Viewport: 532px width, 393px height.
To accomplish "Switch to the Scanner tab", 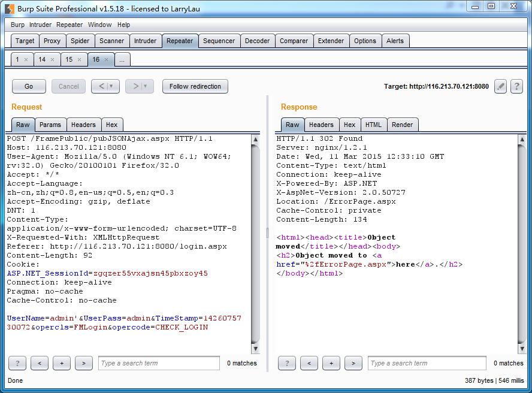I will 111,41.
